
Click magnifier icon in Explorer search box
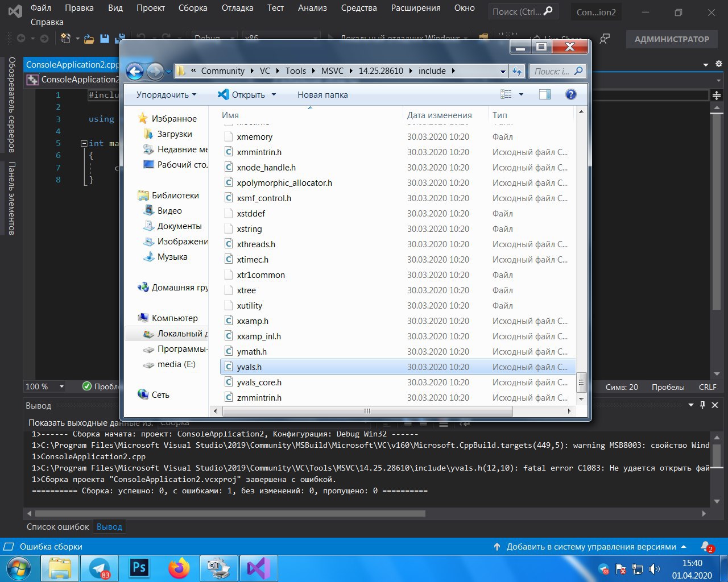(578, 71)
